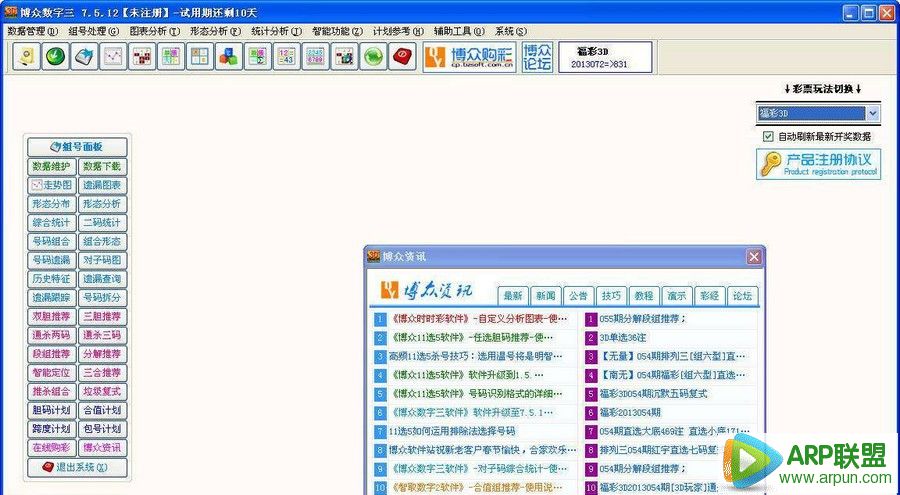Switch to the 教程 tab
This screenshot has height=495, width=900.
[644, 296]
